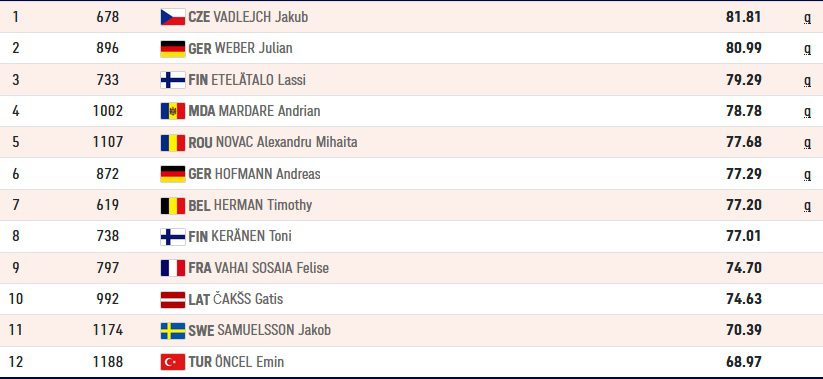Select the 81.81 result value
This screenshot has width=823, height=379.
point(743,17)
